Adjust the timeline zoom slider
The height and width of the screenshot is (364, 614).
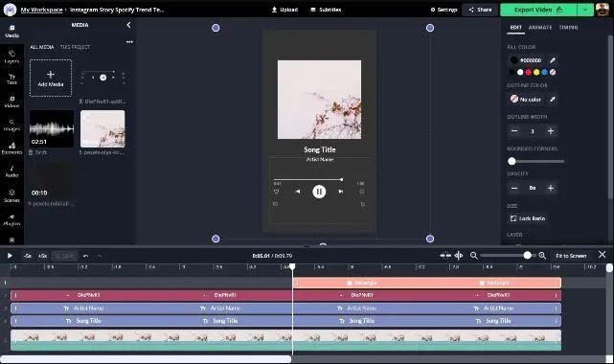[x=508, y=256]
